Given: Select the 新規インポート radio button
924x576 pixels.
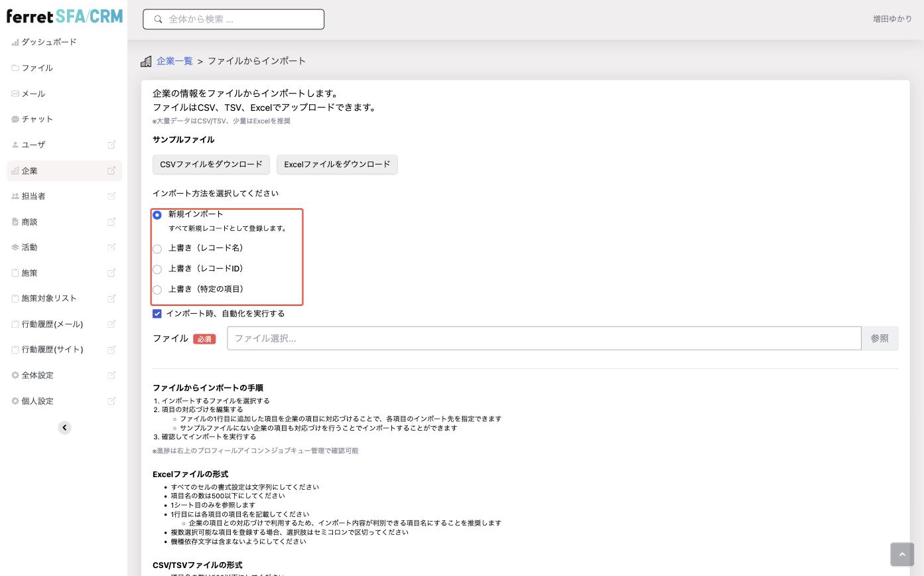Looking at the screenshot, I should [x=157, y=215].
